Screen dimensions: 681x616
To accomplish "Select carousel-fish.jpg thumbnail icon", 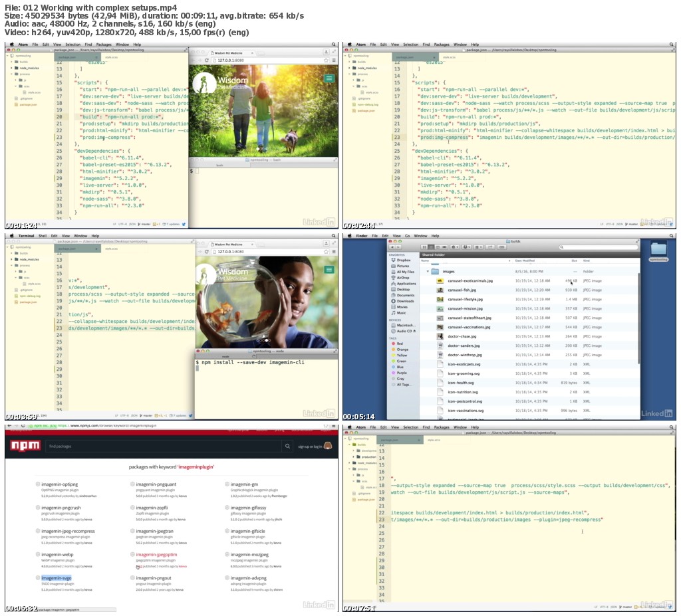I will (440, 290).
